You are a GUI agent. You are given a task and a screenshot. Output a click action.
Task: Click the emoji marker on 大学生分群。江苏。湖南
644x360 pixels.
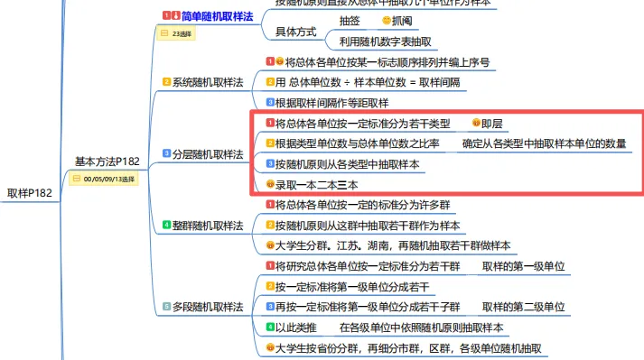point(270,245)
